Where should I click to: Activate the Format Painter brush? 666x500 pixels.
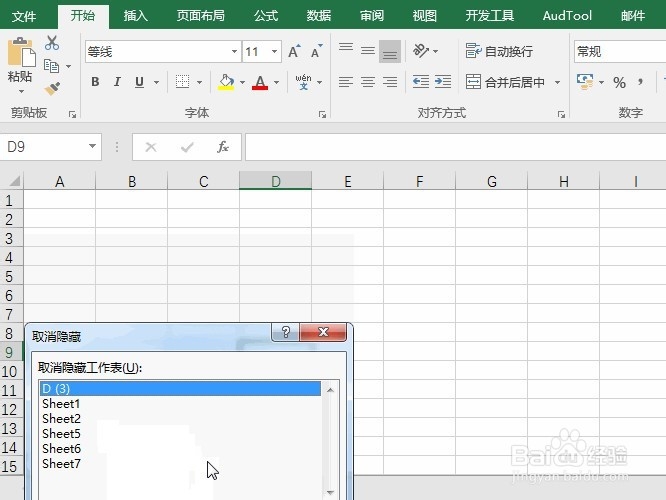(x=52, y=88)
